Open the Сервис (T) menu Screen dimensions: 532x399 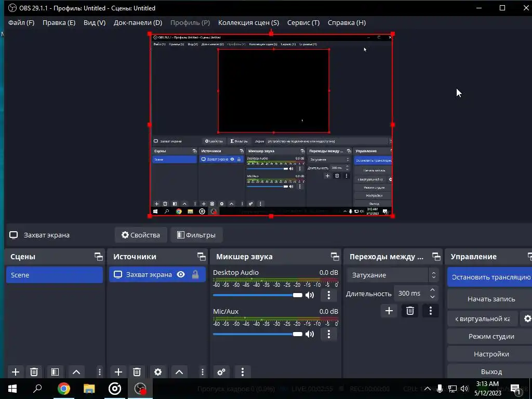pos(303,23)
